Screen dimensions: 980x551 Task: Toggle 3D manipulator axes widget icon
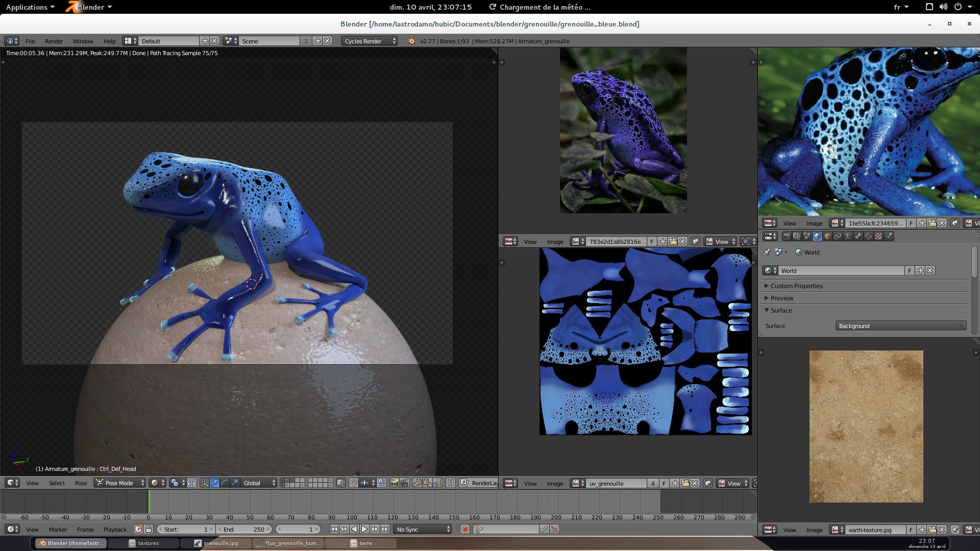204,483
